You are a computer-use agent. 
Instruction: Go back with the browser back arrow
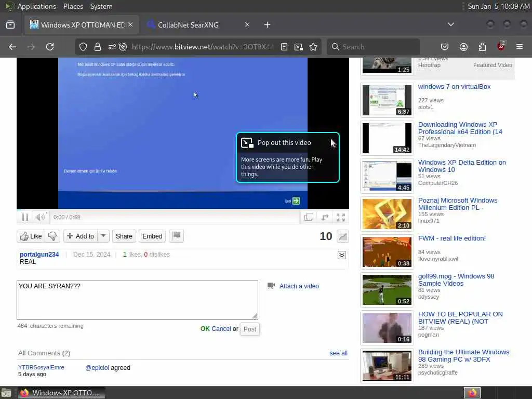(x=12, y=47)
